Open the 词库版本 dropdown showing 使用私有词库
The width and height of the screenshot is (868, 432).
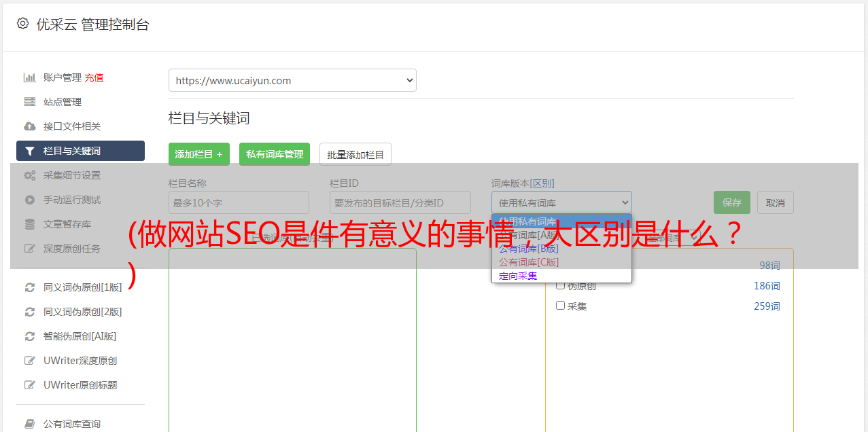561,202
